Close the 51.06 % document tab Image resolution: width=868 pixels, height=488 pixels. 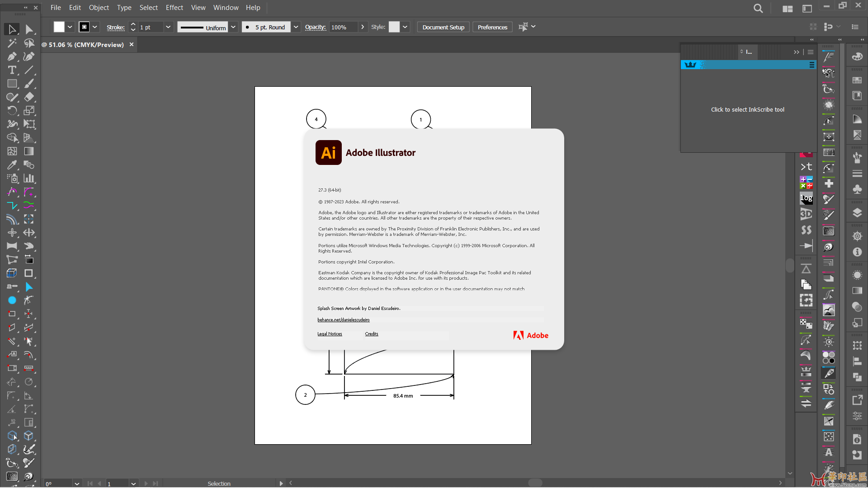click(132, 44)
